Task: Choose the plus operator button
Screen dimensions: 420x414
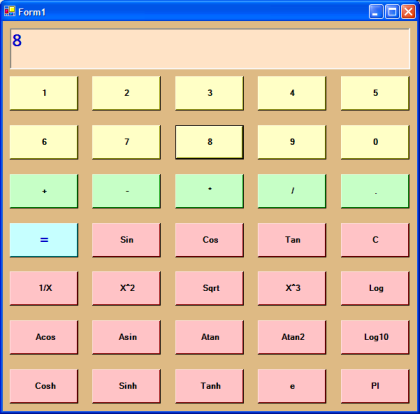Action: coord(44,191)
